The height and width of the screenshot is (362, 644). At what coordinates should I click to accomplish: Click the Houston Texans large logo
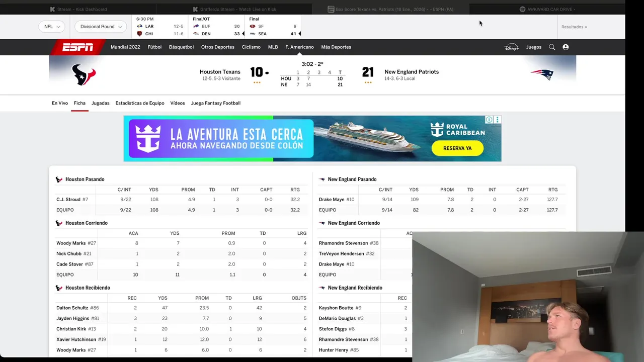[x=84, y=75]
